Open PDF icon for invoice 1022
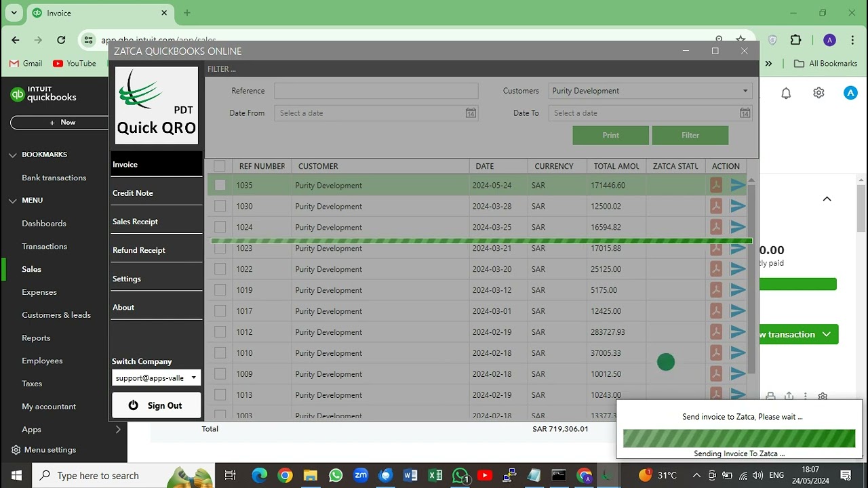The width and height of the screenshot is (868, 488). [x=716, y=269]
